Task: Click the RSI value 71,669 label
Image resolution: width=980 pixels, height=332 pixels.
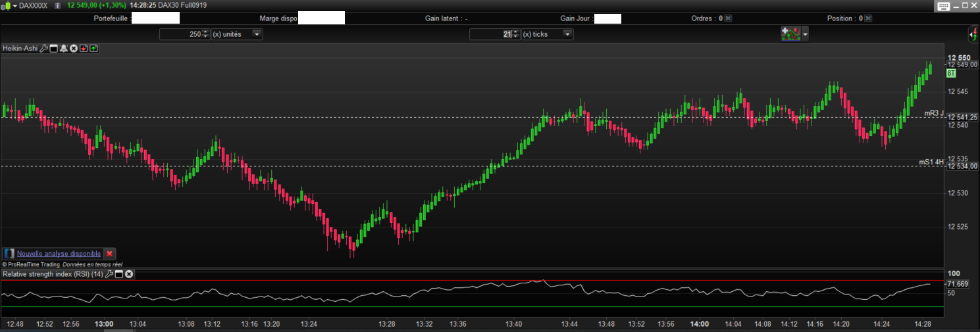Action: 958,284
